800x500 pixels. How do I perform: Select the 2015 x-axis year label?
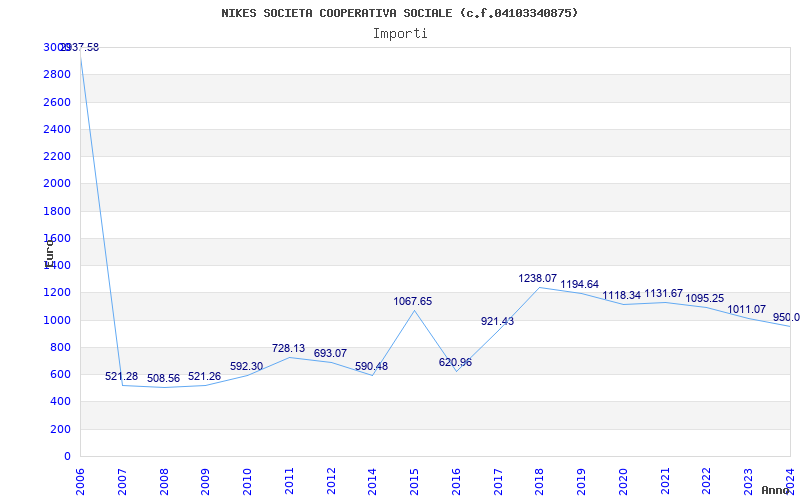(414, 482)
